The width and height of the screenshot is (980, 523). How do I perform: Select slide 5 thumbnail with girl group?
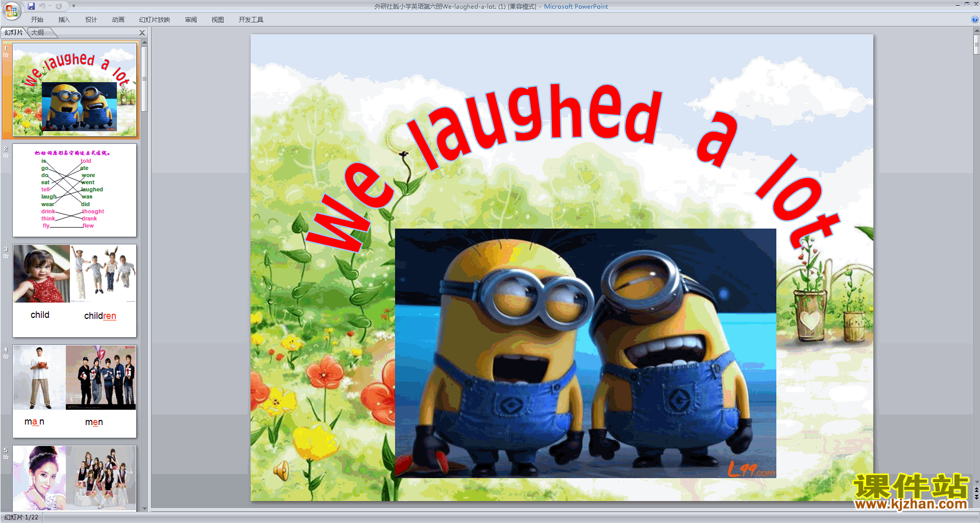tap(75, 478)
